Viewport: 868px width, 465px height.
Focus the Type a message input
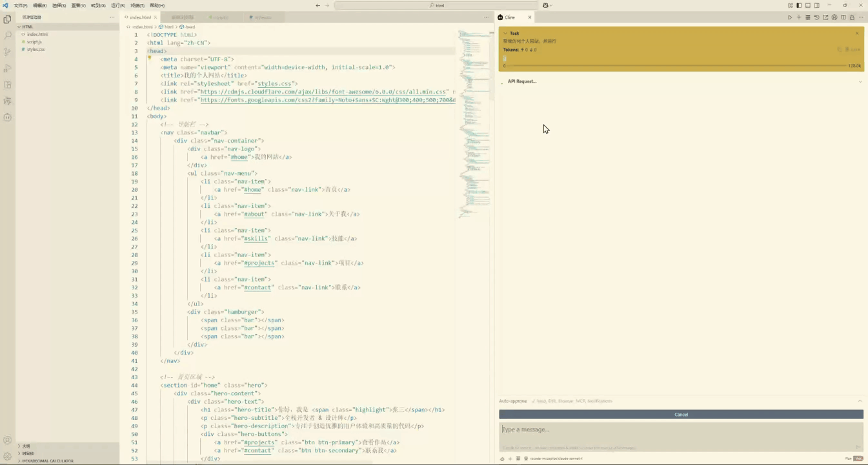coord(681,437)
